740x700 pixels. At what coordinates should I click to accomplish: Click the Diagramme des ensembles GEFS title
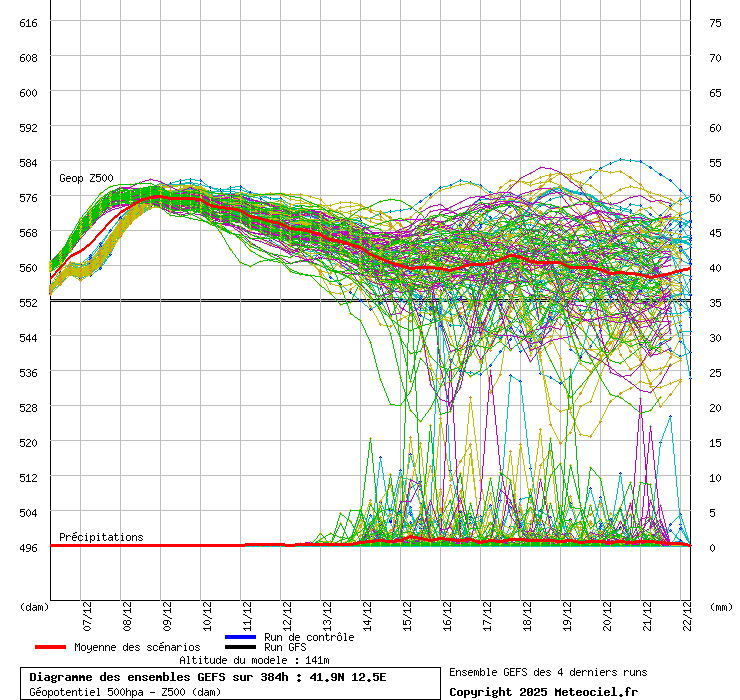point(207,677)
